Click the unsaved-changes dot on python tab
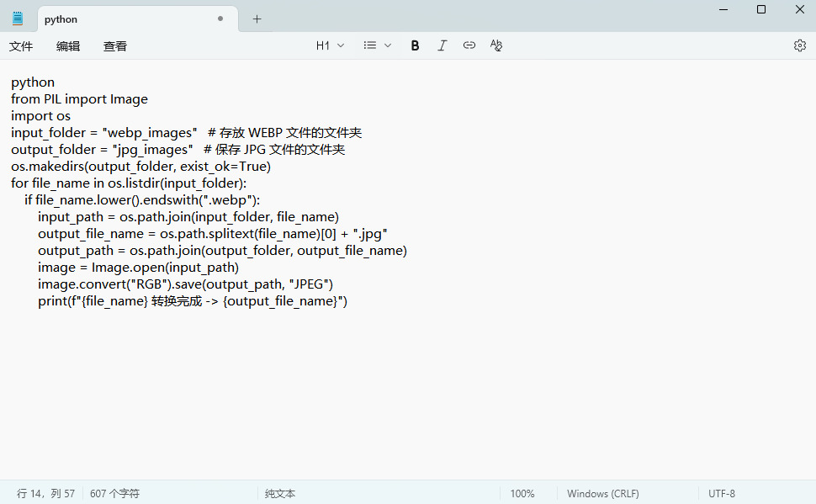The width and height of the screenshot is (816, 504). click(220, 19)
